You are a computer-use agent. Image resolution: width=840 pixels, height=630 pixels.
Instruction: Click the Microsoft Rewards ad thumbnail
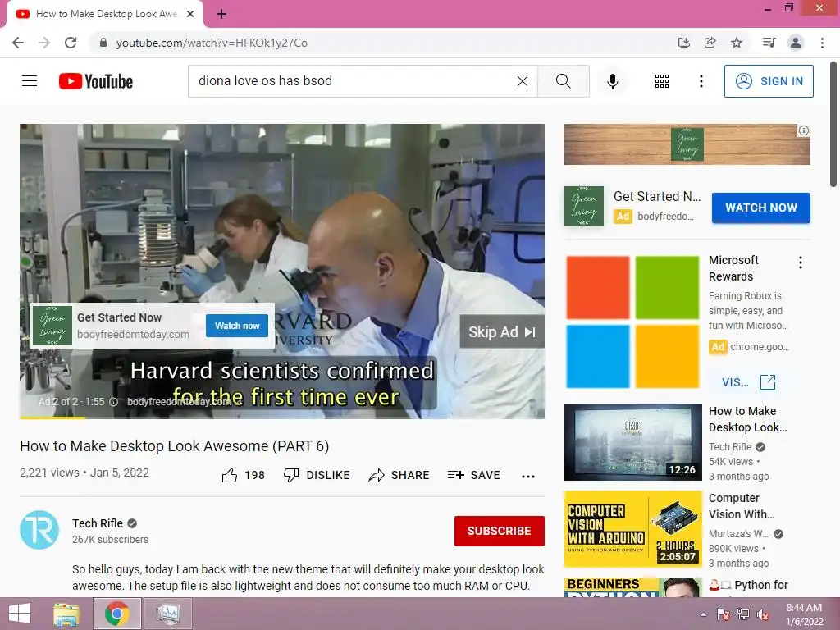[632, 322]
